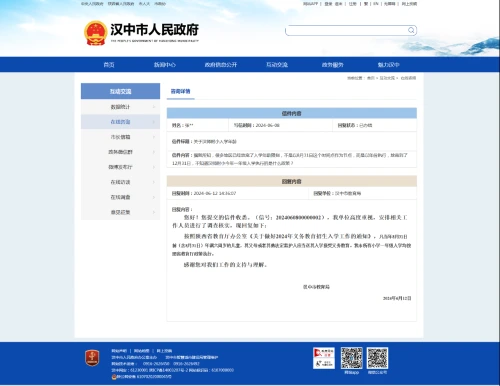Expand the chevron beside 在线咨询
500x386 pixels.
pos(154,122)
